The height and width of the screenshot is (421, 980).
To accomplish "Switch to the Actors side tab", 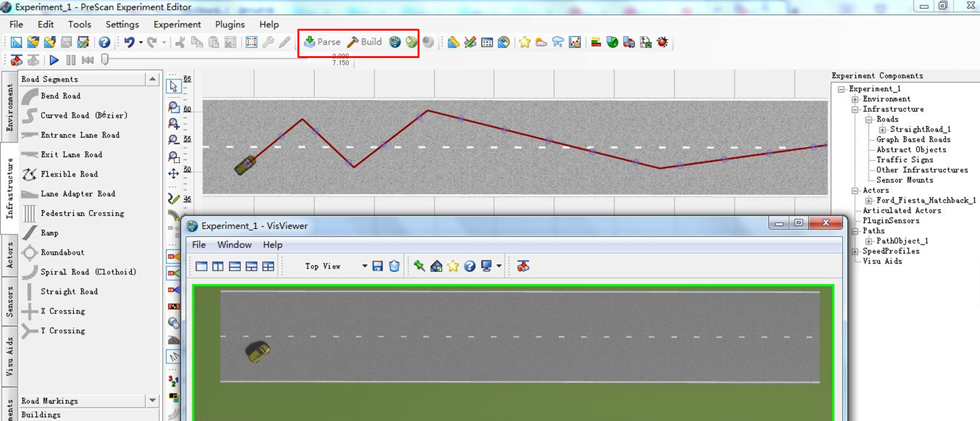I will pyautogui.click(x=10, y=255).
